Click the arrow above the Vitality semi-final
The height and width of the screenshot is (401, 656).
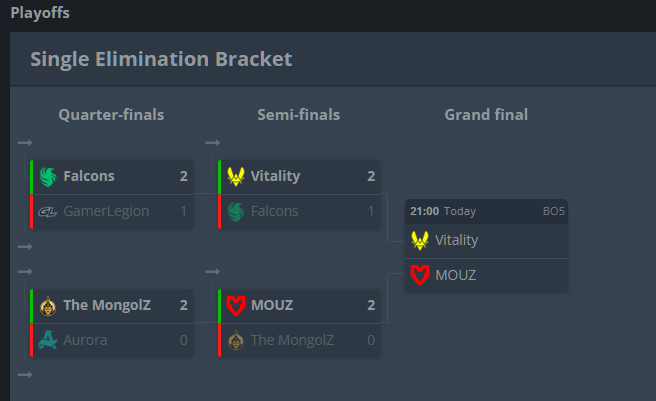(213, 143)
